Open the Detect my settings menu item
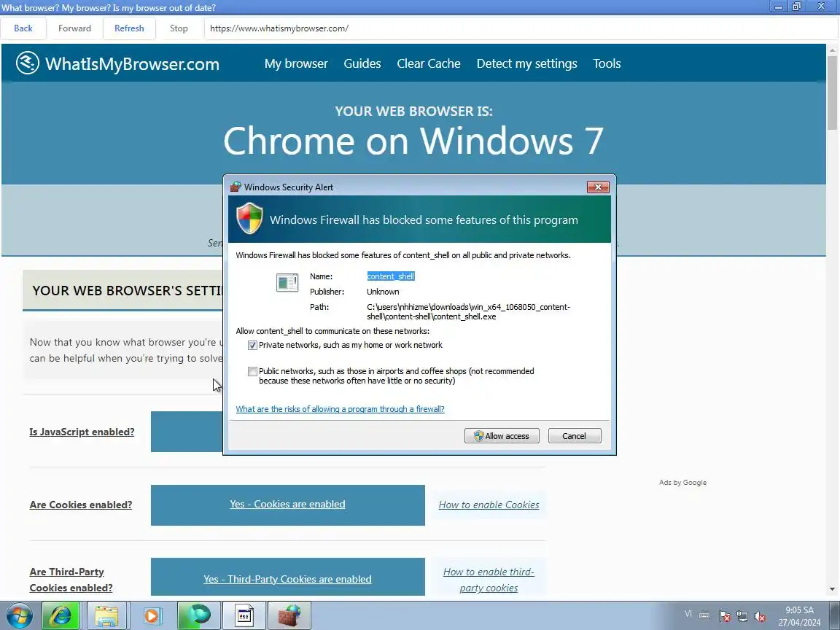The height and width of the screenshot is (630, 840). tap(526, 63)
